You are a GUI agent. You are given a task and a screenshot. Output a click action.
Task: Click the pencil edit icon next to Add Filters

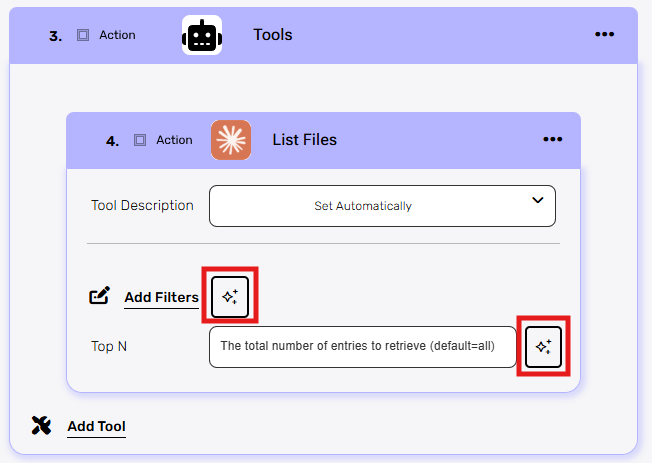point(100,296)
